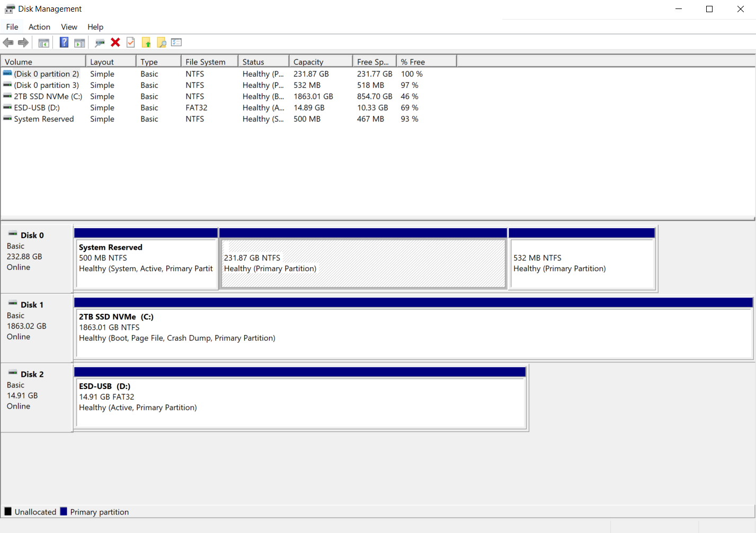Viewport: 756px width, 533px height.
Task: Click the Properties checkmark page icon
Action: (131, 42)
